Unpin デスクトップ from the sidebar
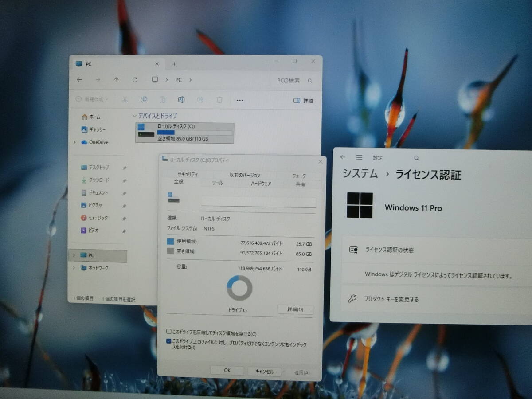This screenshot has width=532, height=399. [x=124, y=167]
